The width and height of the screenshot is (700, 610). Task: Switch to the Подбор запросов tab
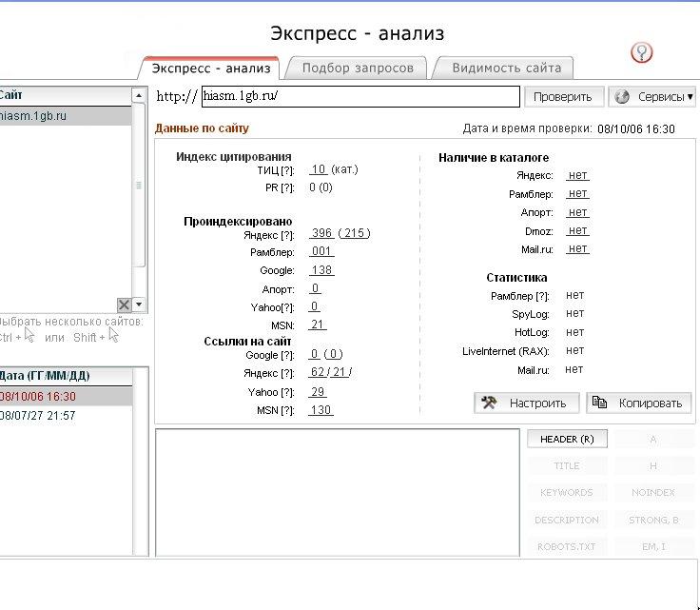click(358, 68)
